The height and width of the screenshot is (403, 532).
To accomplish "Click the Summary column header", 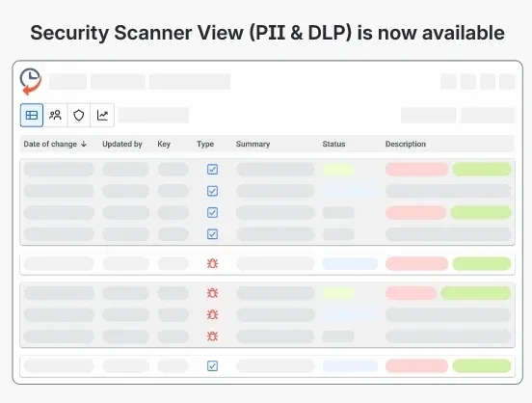I will (253, 144).
